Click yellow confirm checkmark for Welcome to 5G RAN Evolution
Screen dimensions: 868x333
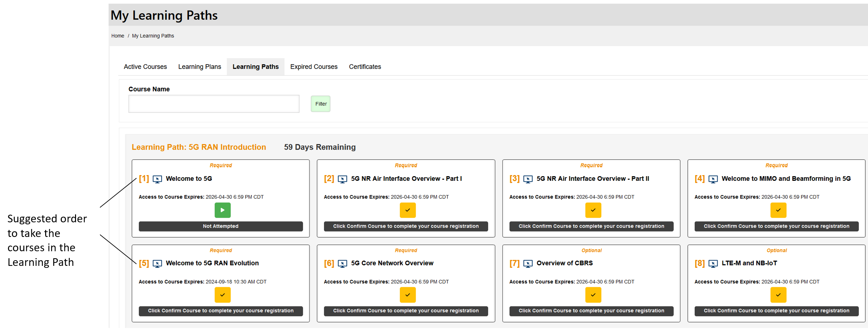click(222, 295)
